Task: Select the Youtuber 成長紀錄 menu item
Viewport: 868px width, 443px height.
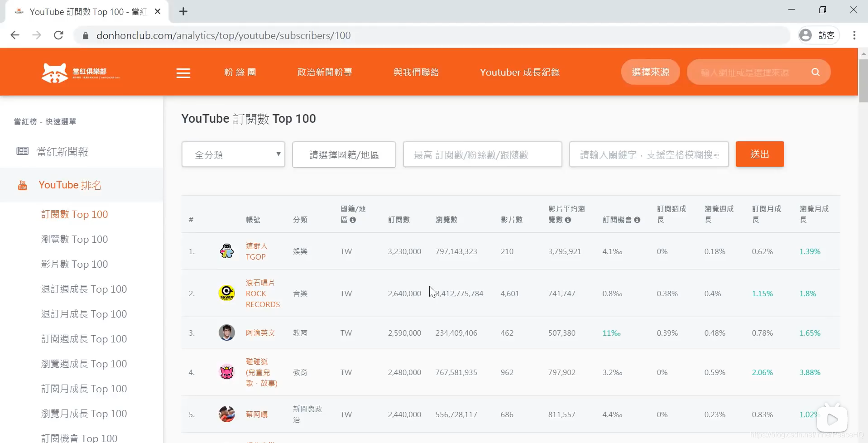Action: 519,72
